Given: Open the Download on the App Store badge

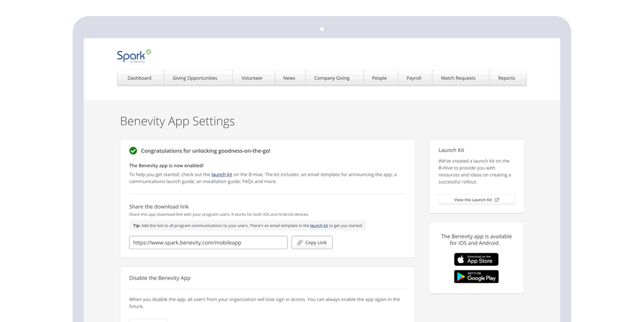Looking at the screenshot, I should click(476, 259).
